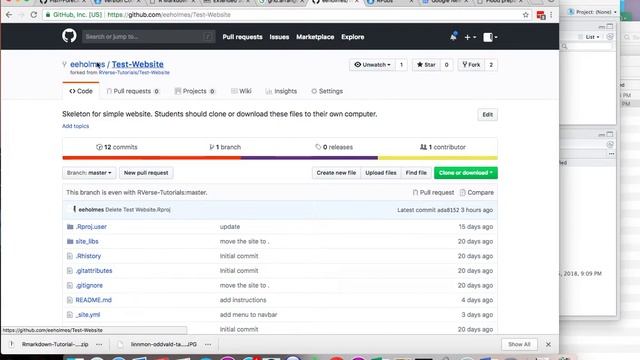Switch to the Code tab
Image resolution: width=640 pixels, height=360 pixels.
tap(81, 91)
